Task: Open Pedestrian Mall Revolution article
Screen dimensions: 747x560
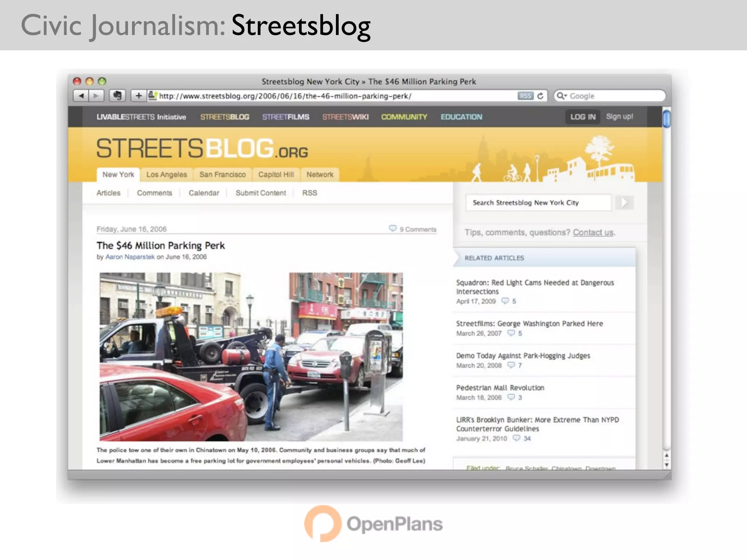Action: click(x=500, y=388)
